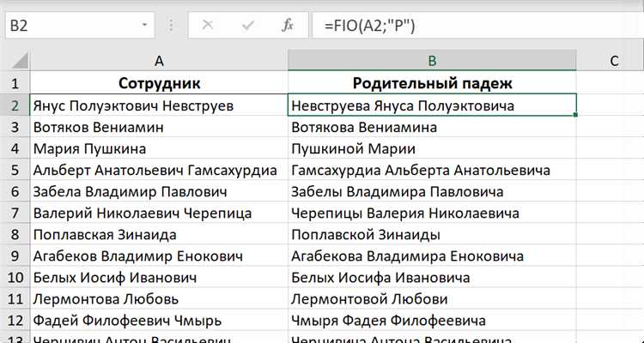
Task: Select cell Валерий Николаевич Черепица
Action: coord(159,213)
